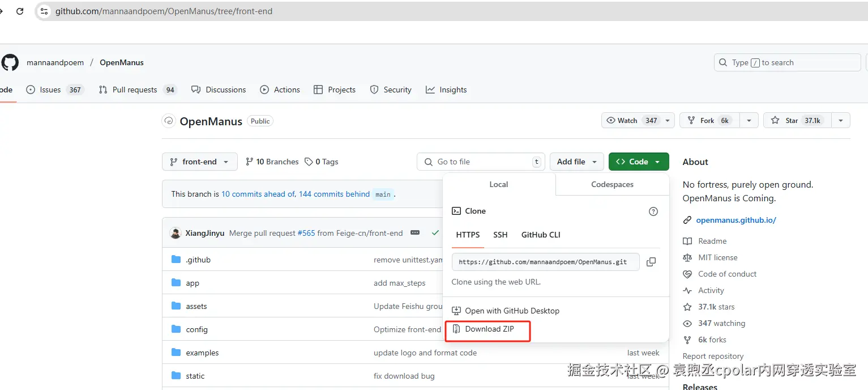
Task: Go to the Discussions tab
Action: coord(219,90)
